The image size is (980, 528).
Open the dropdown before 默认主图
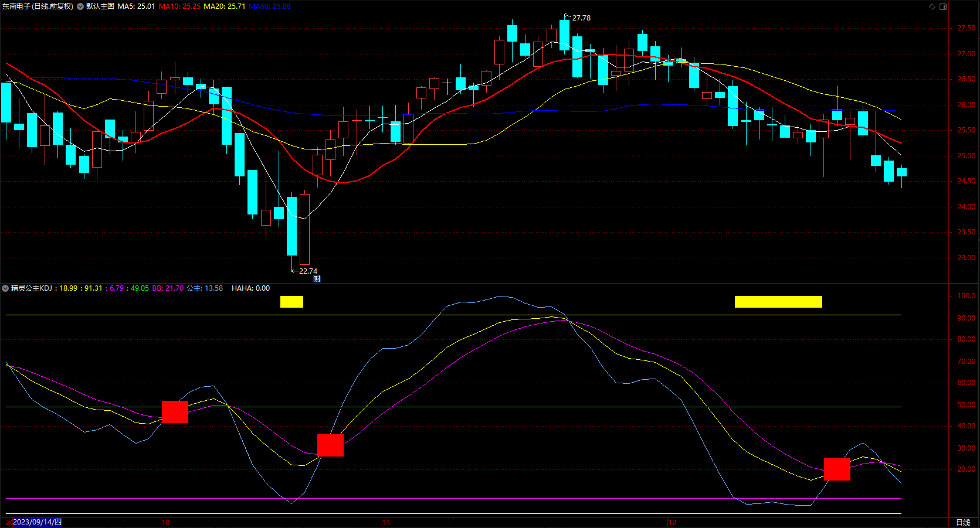(x=80, y=6)
